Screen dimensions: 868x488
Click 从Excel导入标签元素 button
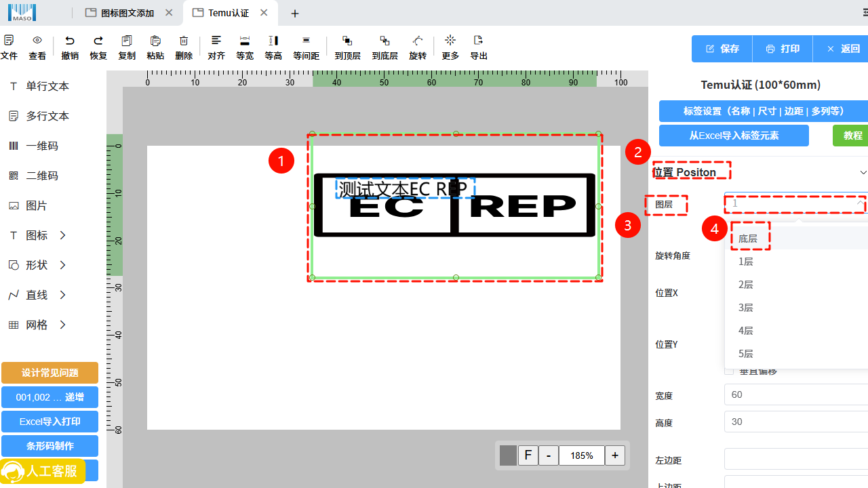coord(734,136)
